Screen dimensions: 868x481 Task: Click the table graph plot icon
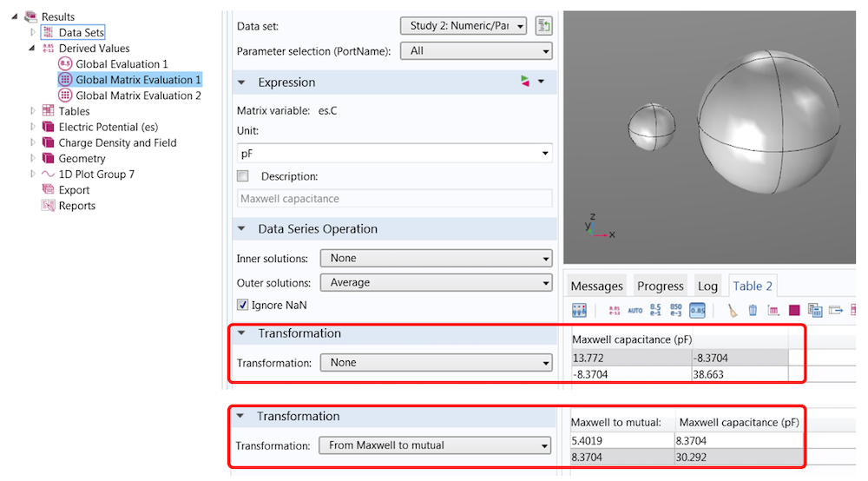click(773, 311)
